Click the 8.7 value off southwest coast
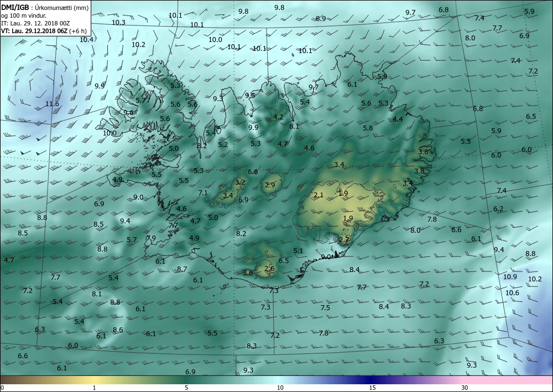Screen dimensions: 553x392 pyautogui.click(x=182, y=269)
